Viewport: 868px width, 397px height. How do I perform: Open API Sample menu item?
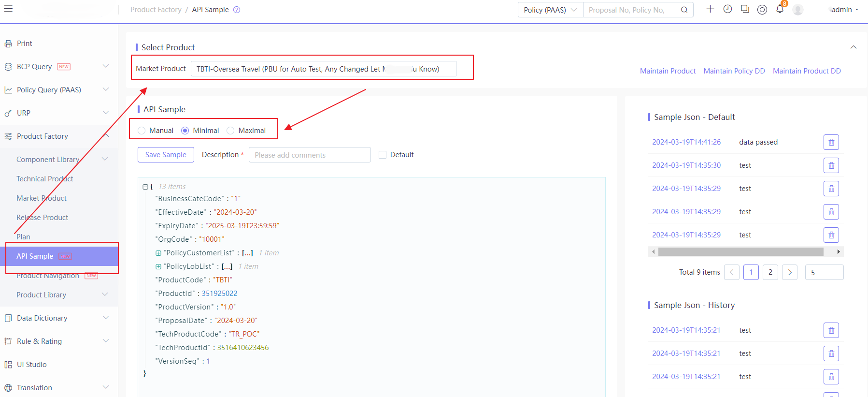pos(59,256)
